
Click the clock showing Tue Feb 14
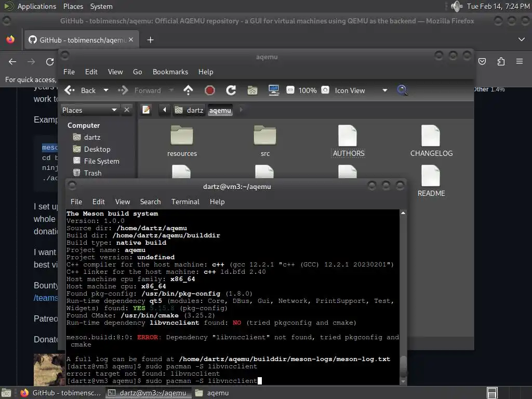tap(497, 6)
